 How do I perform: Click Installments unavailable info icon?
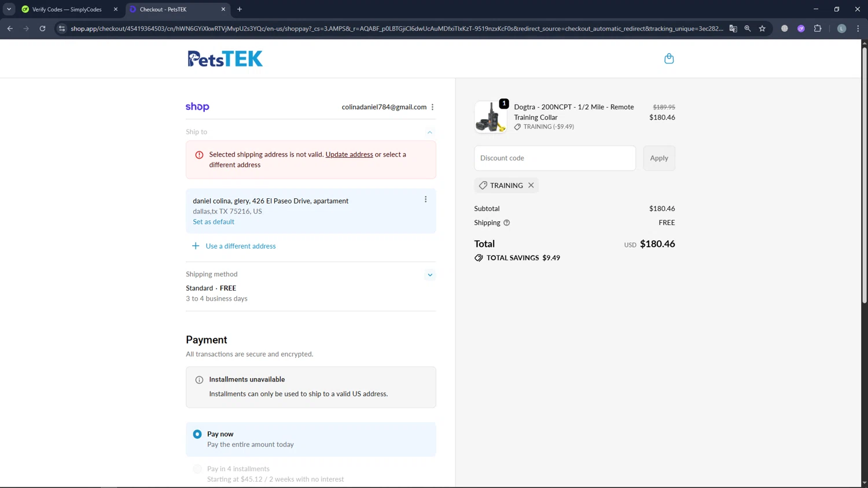(x=199, y=380)
